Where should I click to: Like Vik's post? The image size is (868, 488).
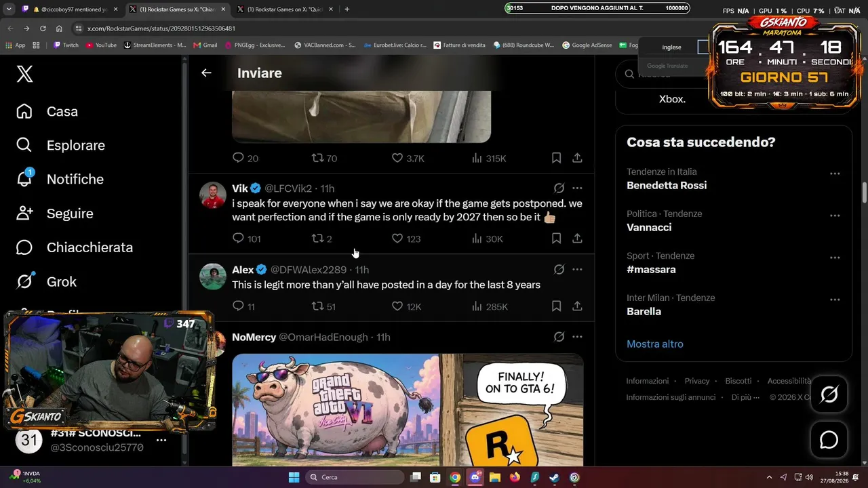pos(397,239)
